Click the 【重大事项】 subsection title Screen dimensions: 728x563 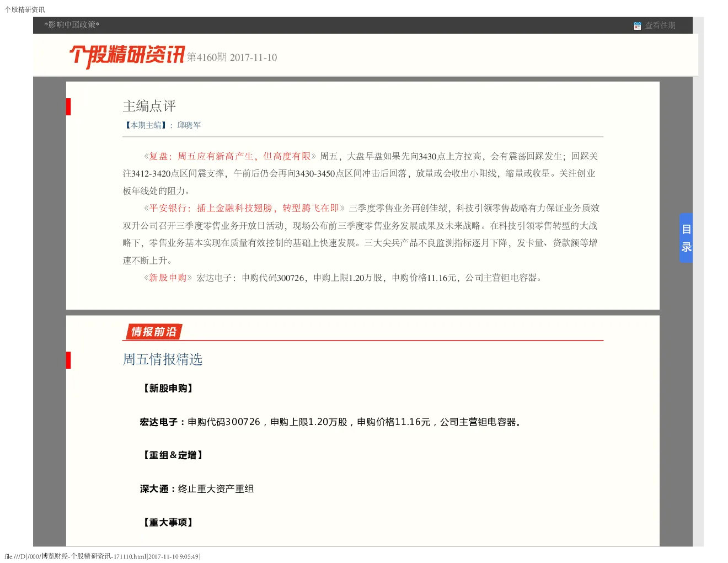pyautogui.click(x=168, y=523)
